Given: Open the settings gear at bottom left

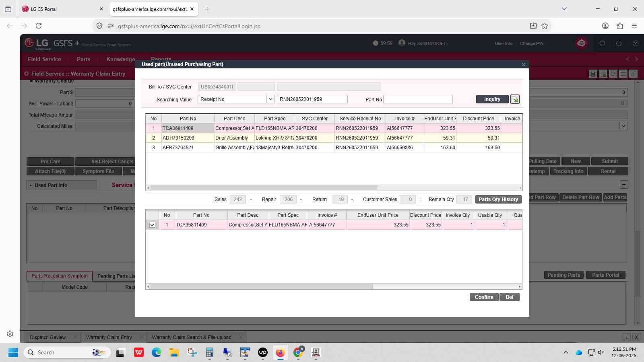Looking at the screenshot, I should 10,334.
